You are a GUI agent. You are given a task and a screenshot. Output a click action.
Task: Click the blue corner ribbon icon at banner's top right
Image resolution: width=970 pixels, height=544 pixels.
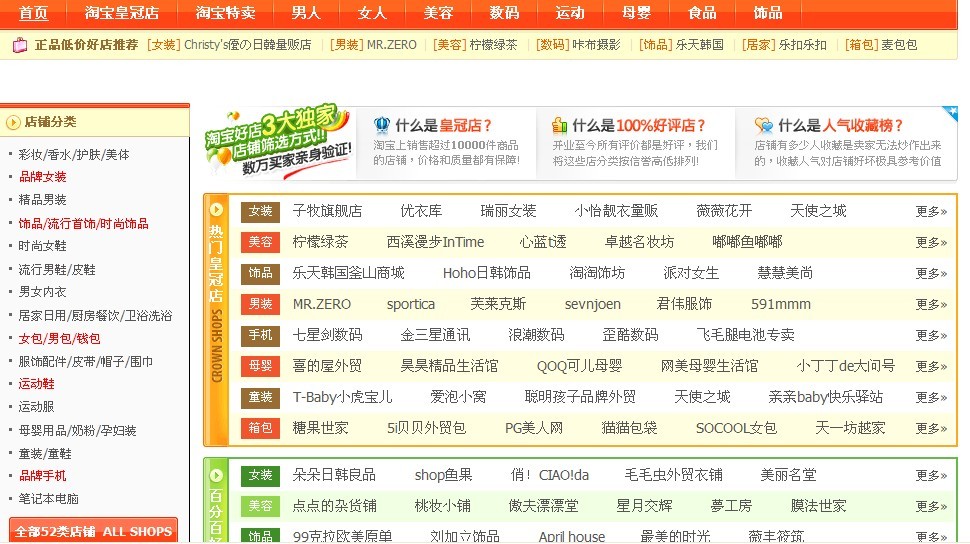pyautogui.click(x=950, y=113)
